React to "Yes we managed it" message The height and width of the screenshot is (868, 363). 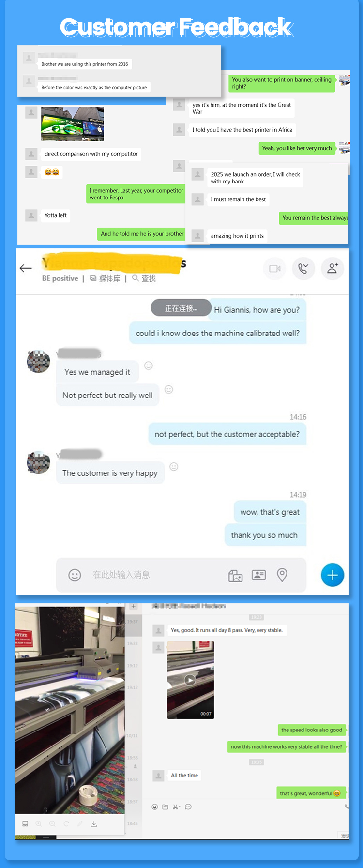(149, 365)
